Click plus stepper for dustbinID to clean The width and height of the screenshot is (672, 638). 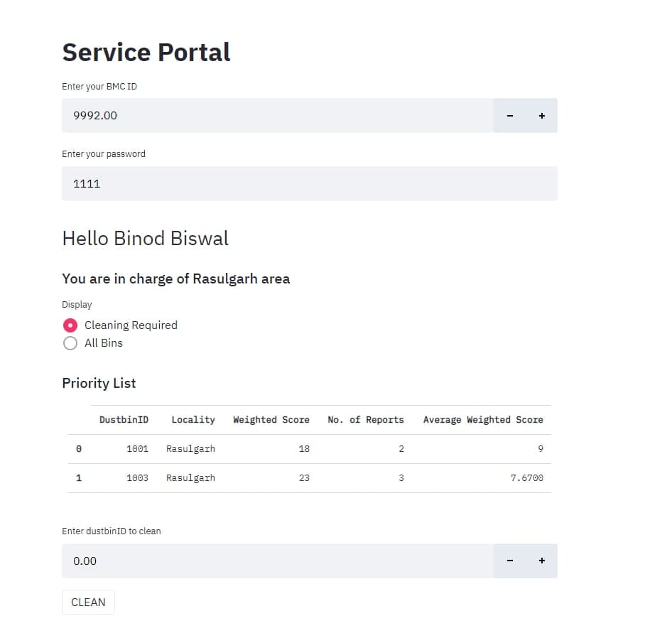(x=542, y=561)
